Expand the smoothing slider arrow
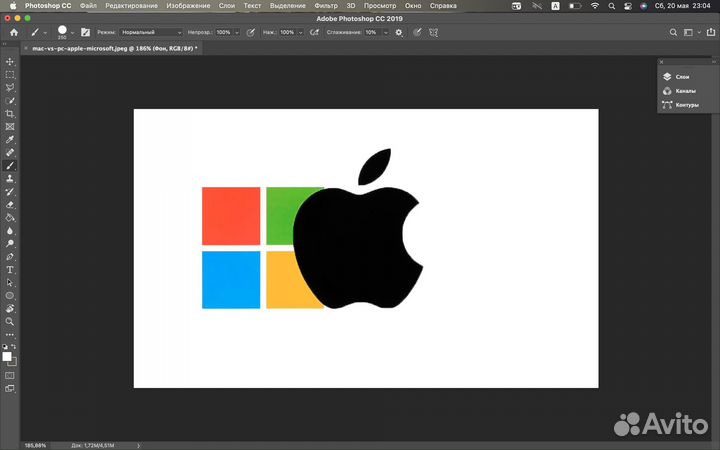The image size is (720, 450). point(386,32)
